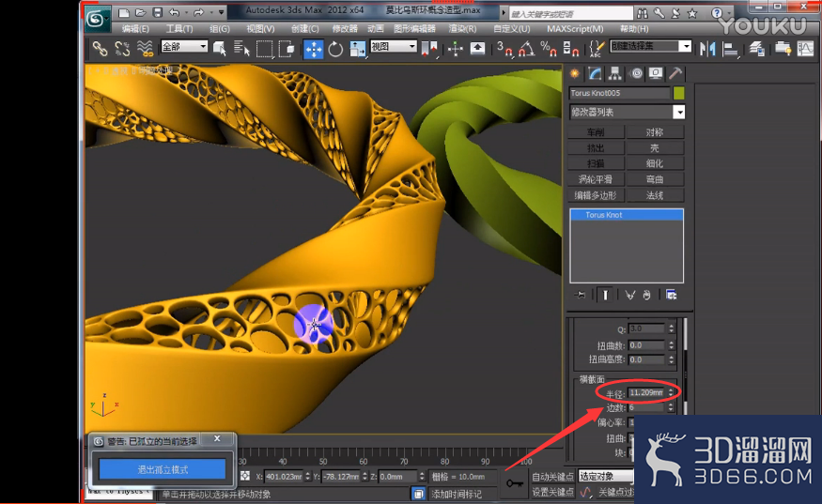Open the 3ds Max application menu logo
Screen dimensions: 822x504
tap(97, 20)
